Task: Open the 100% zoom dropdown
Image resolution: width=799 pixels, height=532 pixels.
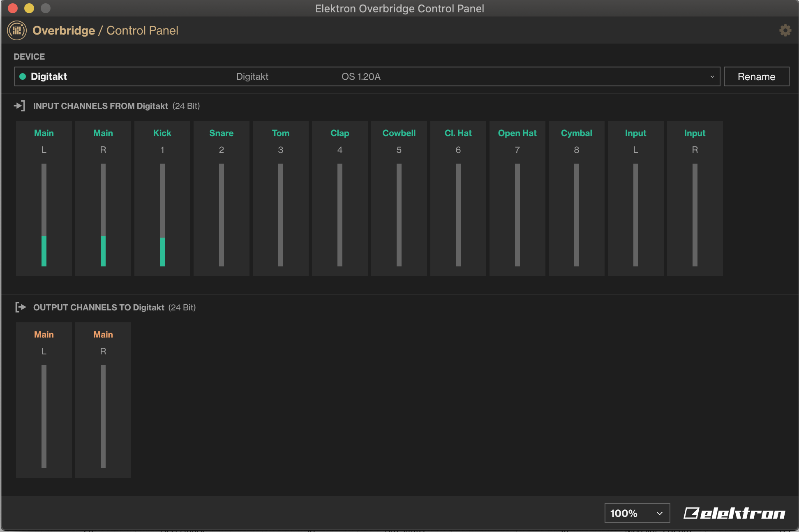Action: (x=637, y=513)
